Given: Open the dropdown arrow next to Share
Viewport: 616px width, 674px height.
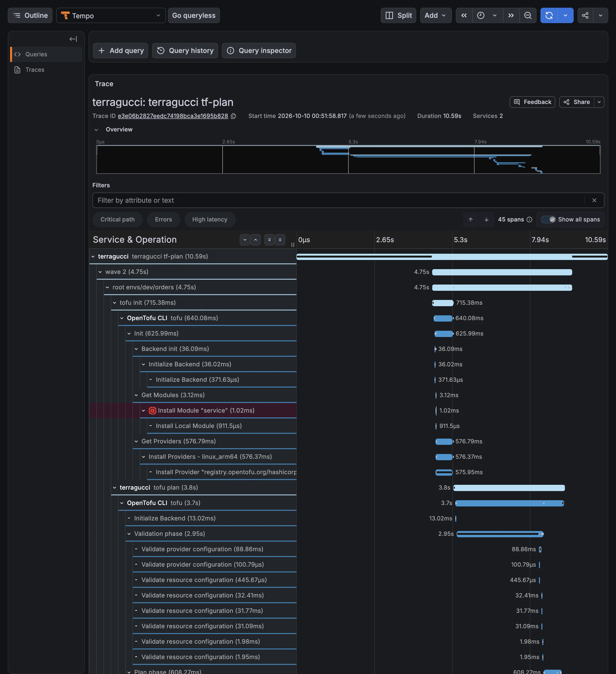Looking at the screenshot, I should 599,102.
